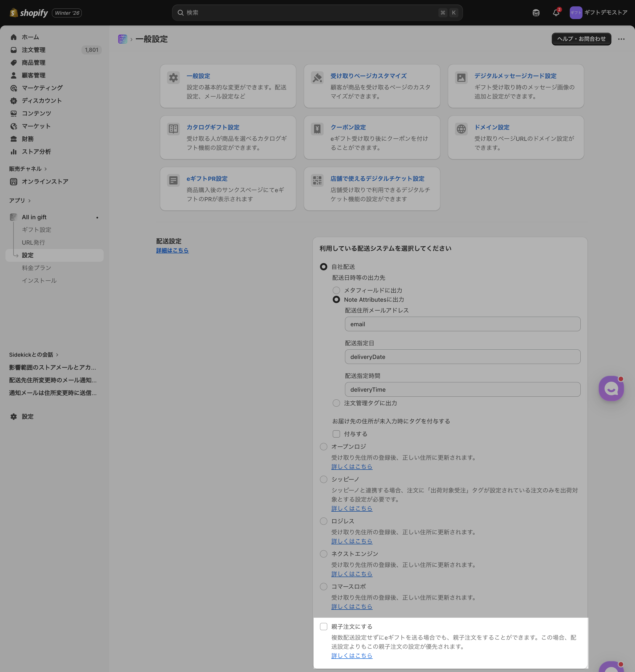
Task: Click the notifications bell icon
Action: [556, 13]
